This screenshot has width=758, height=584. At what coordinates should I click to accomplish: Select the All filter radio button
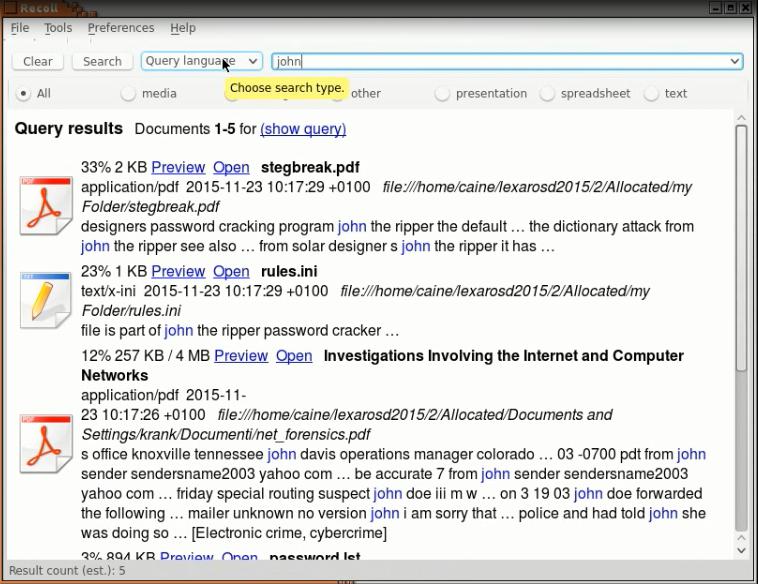pos(23,93)
